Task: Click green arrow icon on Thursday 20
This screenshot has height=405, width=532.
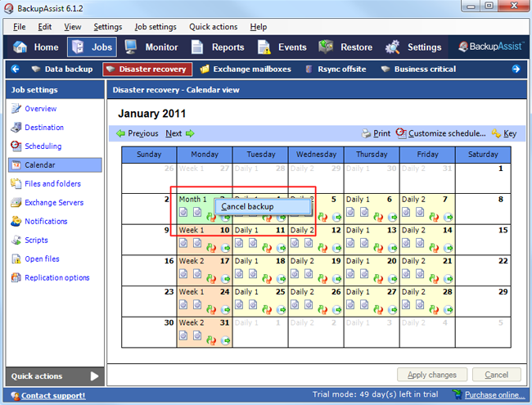Action: 393,279
